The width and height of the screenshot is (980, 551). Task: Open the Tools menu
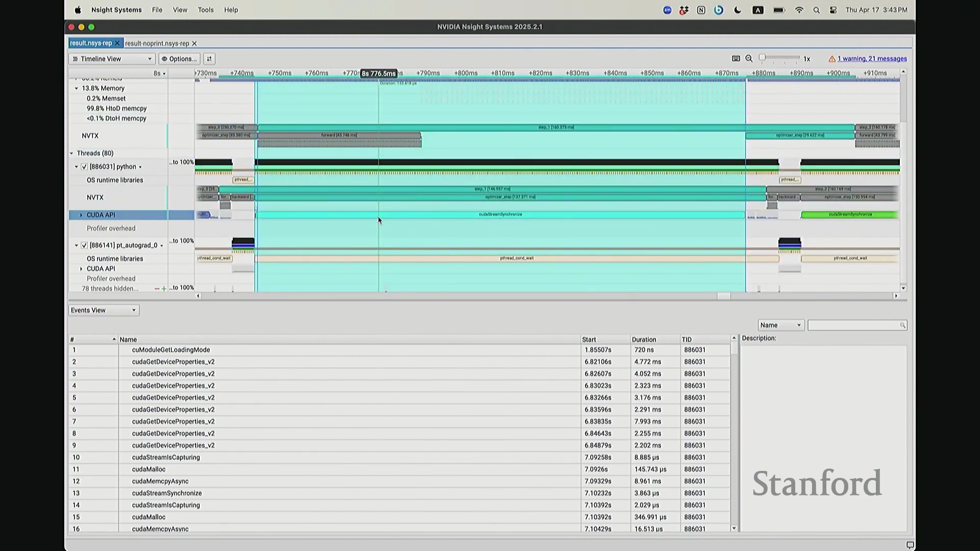[206, 10]
